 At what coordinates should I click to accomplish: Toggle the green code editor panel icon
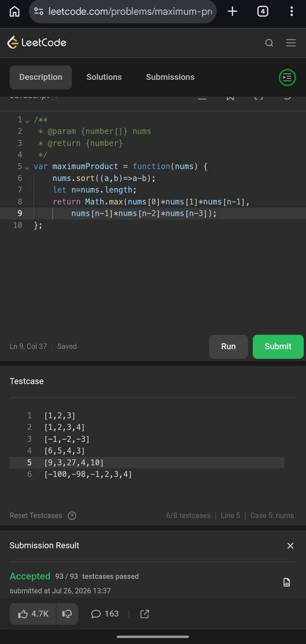tap(287, 77)
